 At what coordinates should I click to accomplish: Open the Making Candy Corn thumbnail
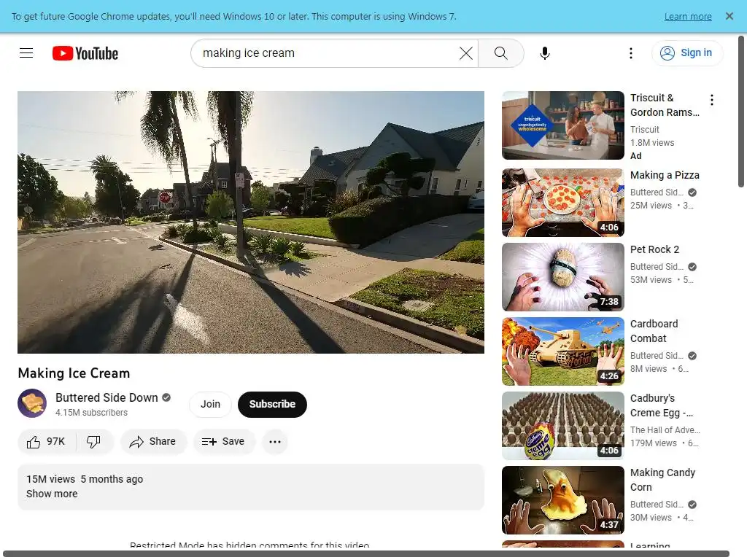tap(562, 500)
